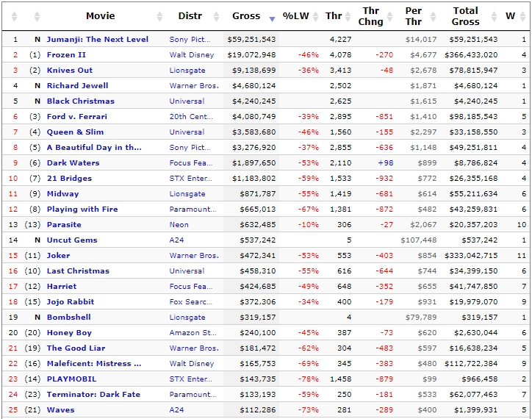Select the Neon distributor link

click(x=179, y=225)
